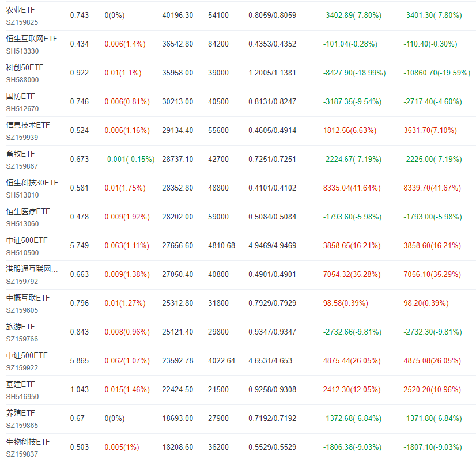Viewport: 476px width, 463px height.
Task: Click loss -1372.68(-6.84%)
Action: click(353, 419)
